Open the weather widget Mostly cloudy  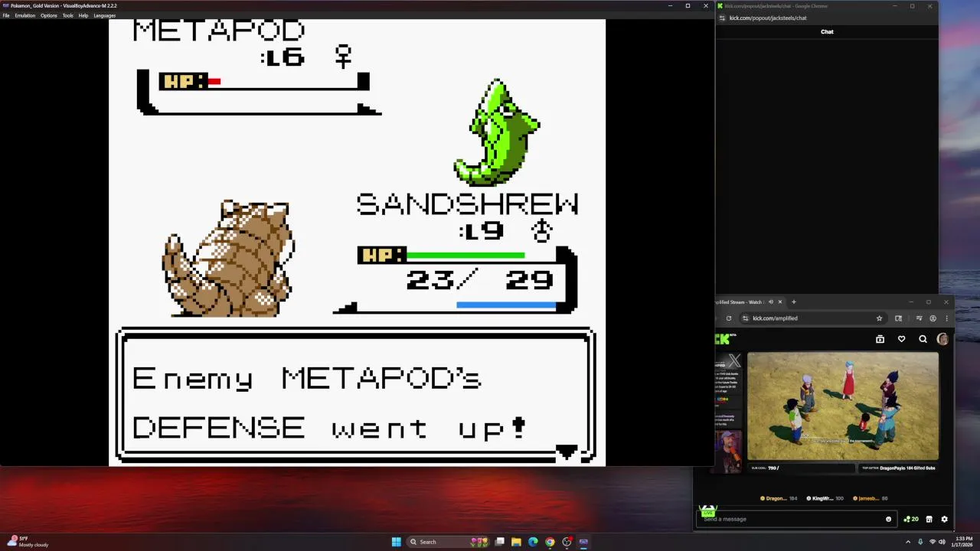point(29,542)
